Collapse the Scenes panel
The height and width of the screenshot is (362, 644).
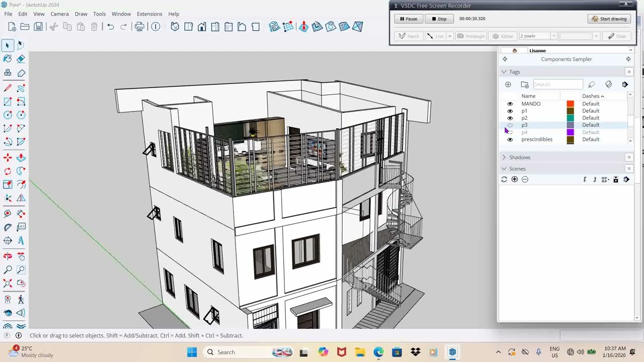(504, 169)
